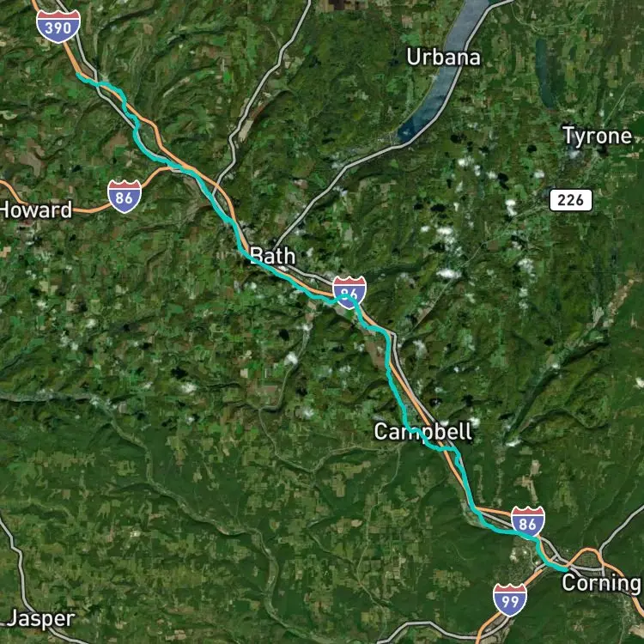
Task: Click the Interstate 390 shield icon
Action: pyautogui.click(x=58, y=27)
